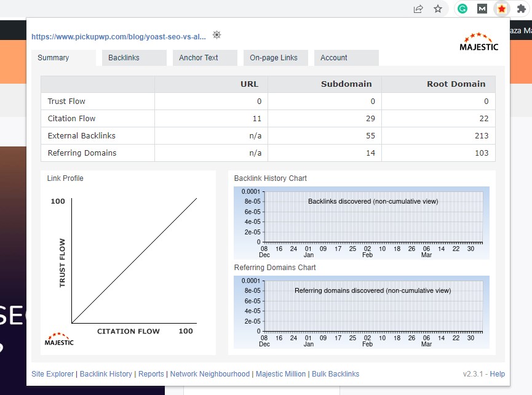Click the URL Citation Flow value 11
Image resolution: width=532 pixels, height=395 pixels.
point(257,118)
